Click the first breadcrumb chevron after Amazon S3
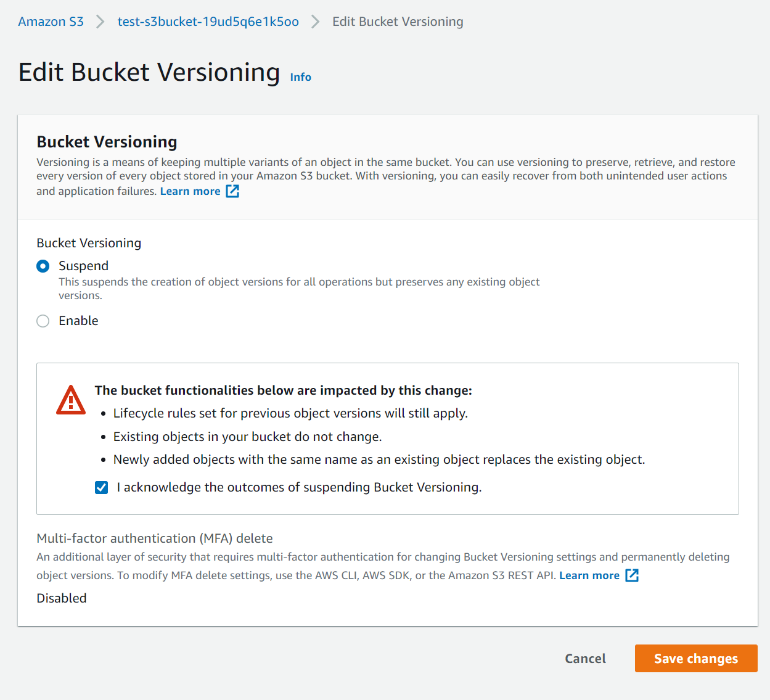Screen dimensions: 770x700 click(100, 22)
